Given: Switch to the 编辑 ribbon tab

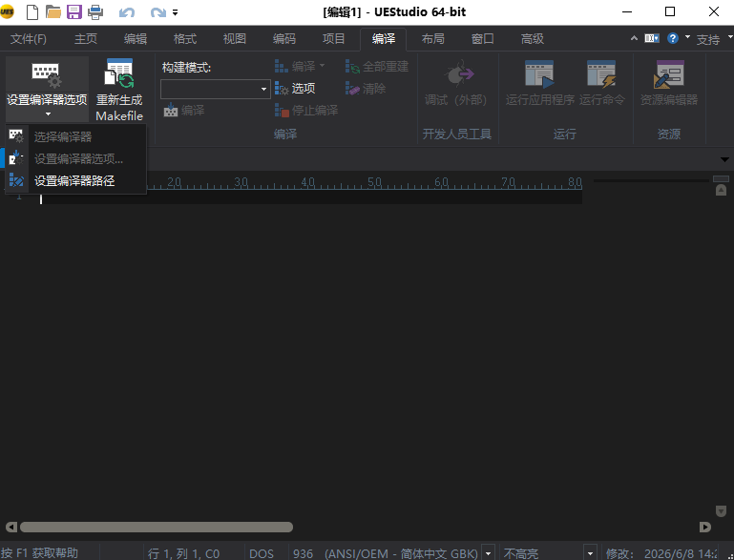Looking at the screenshot, I should (x=136, y=39).
